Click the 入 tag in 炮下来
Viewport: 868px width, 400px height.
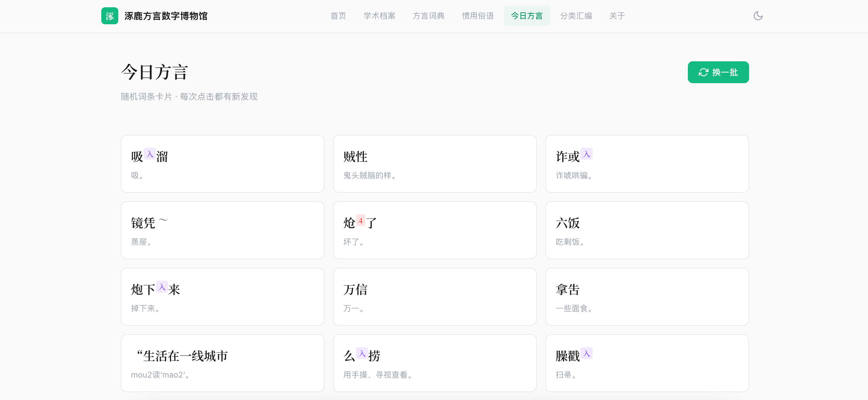click(162, 287)
